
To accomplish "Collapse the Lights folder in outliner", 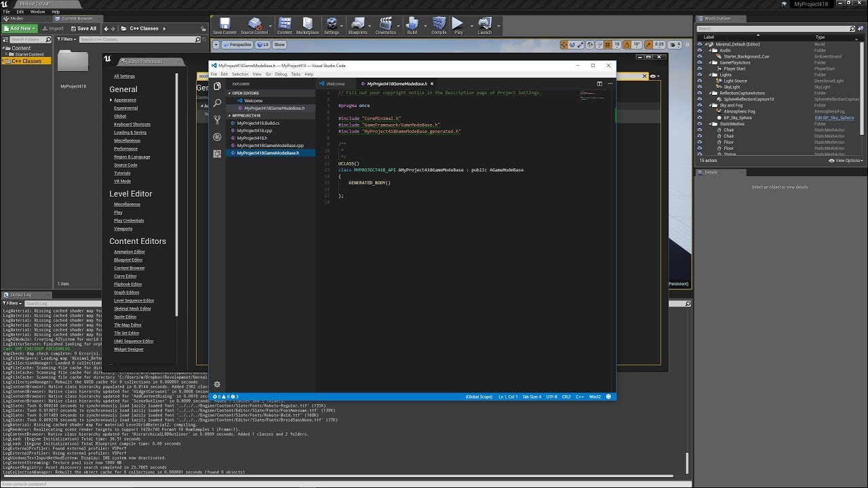I will pyautogui.click(x=711, y=75).
